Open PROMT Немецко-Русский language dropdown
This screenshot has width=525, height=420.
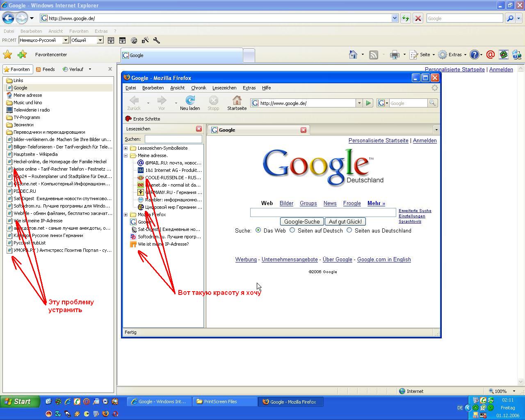[x=65, y=40]
